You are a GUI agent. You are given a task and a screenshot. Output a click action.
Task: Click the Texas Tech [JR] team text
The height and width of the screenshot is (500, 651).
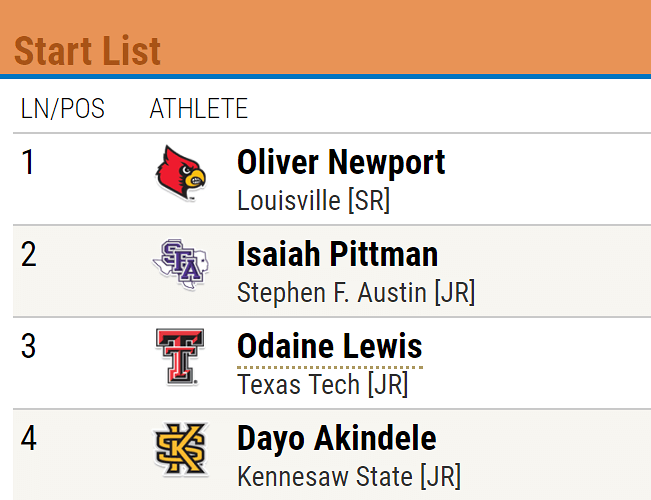pos(322,384)
